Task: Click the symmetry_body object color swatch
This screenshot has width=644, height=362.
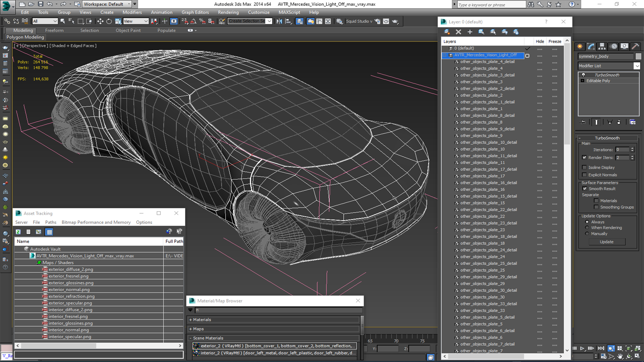Action: [638, 56]
